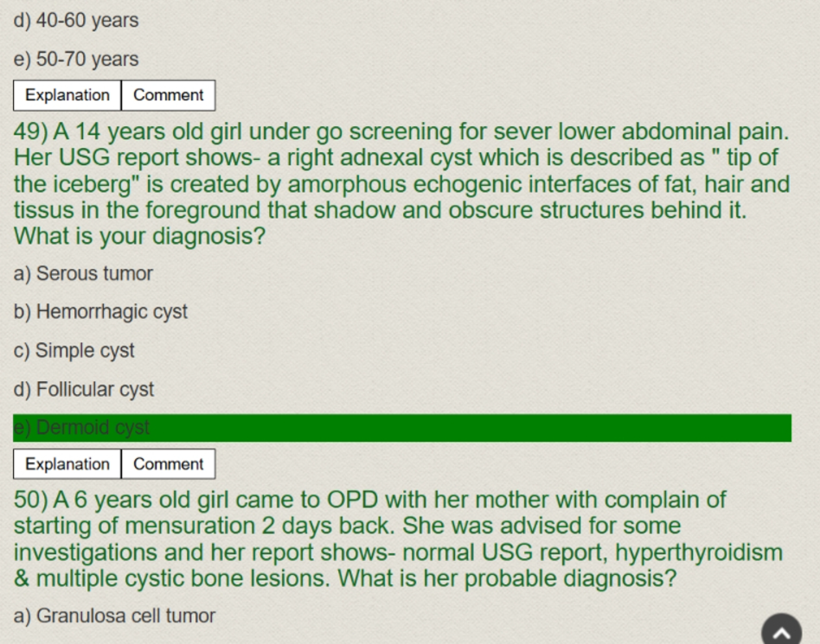Screen dimensions: 820x644
Task: Open Explanation for question 48
Action: (67, 95)
